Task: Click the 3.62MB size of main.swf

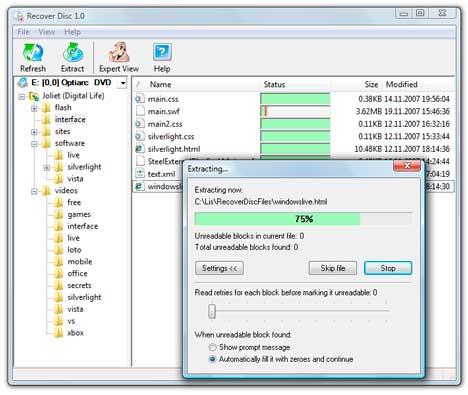Action: (x=369, y=111)
